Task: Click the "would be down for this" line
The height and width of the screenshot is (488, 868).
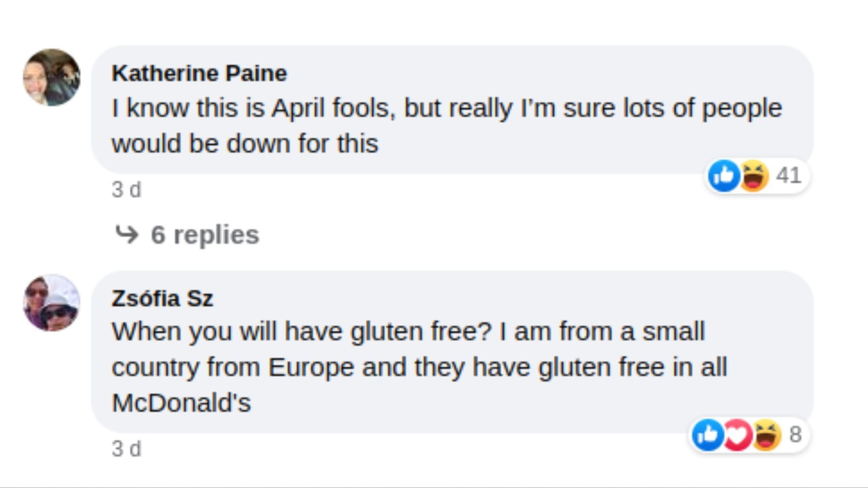Action: (245, 144)
